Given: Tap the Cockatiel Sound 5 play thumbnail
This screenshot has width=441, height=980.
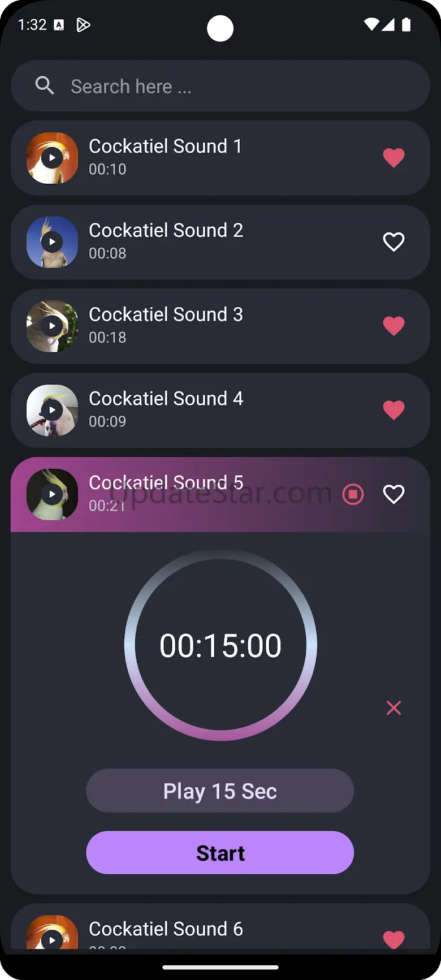Looking at the screenshot, I should (52, 494).
